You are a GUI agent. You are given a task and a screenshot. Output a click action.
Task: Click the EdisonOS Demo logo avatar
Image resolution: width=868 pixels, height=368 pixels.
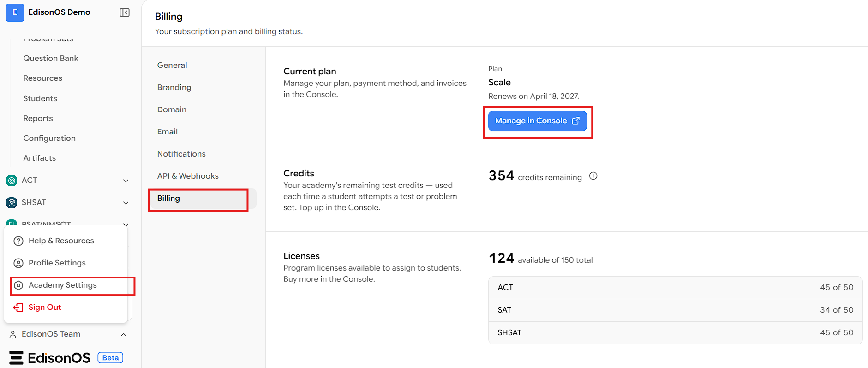pyautogui.click(x=15, y=12)
